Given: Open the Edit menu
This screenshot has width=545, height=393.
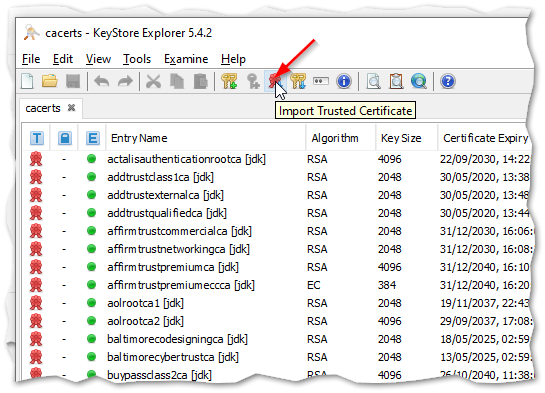Looking at the screenshot, I should coord(63,59).
